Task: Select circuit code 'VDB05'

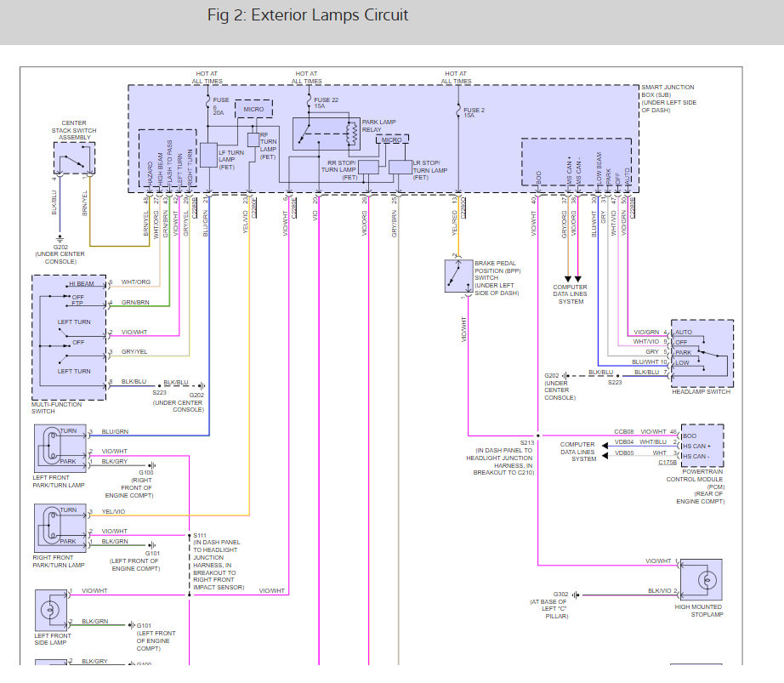Action: (x=624, y=453)
